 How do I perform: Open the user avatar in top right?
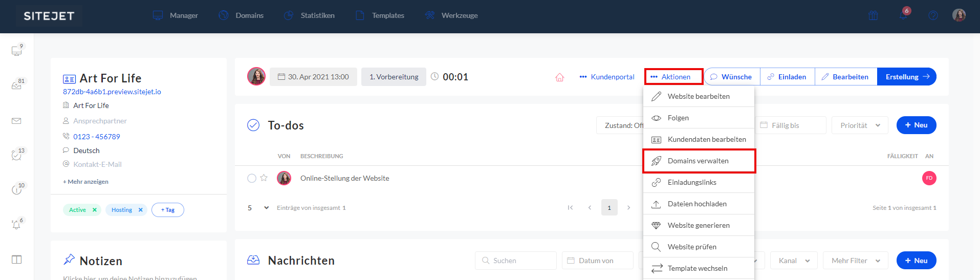pos(959,15)
